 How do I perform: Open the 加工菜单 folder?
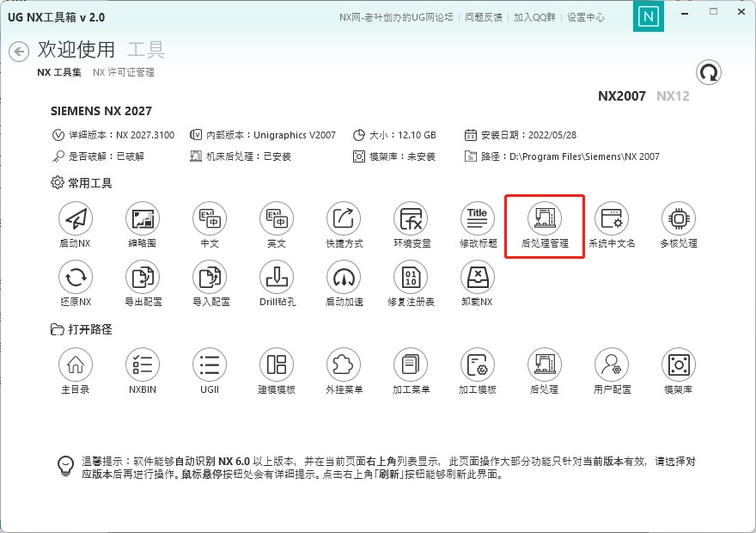point(411,365)
